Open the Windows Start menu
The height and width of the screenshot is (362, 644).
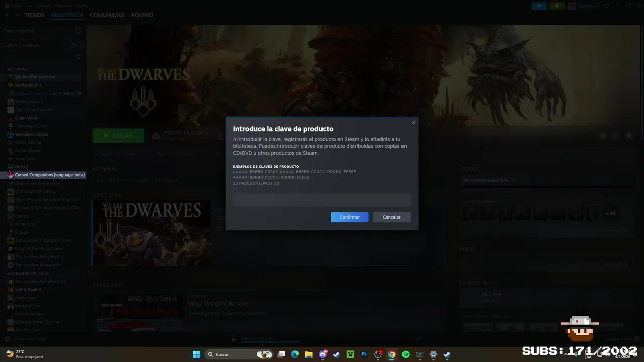pyautogui.click(x=197, y=354)
